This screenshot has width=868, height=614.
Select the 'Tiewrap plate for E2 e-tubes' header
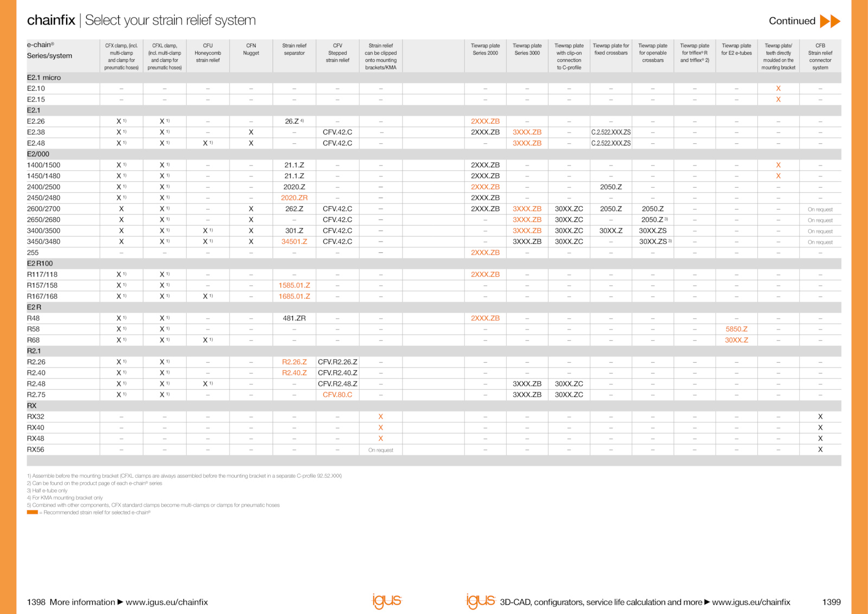[x=736, y=49]
